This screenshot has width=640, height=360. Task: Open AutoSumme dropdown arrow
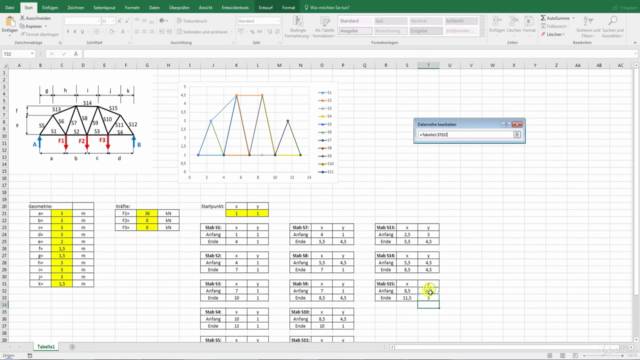coord(573,18)
